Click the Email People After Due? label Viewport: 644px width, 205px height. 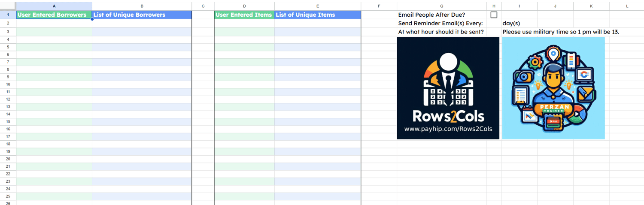[431, 15]
